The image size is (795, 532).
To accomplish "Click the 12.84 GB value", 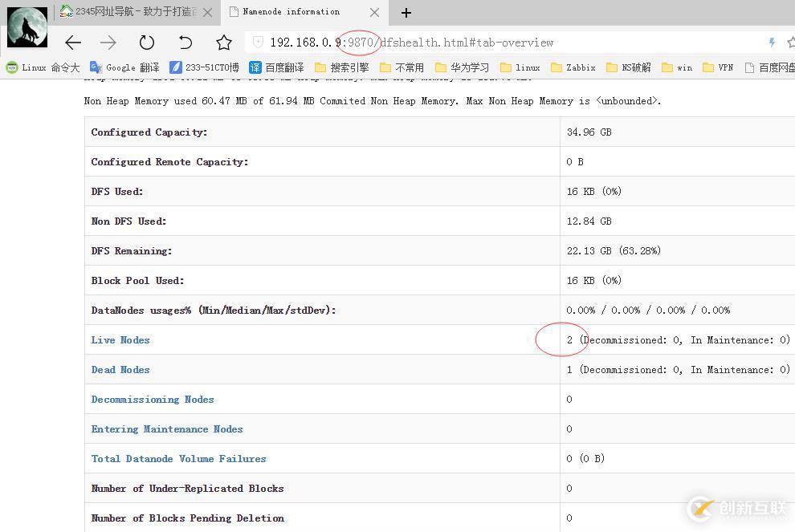I will (589, 221).
